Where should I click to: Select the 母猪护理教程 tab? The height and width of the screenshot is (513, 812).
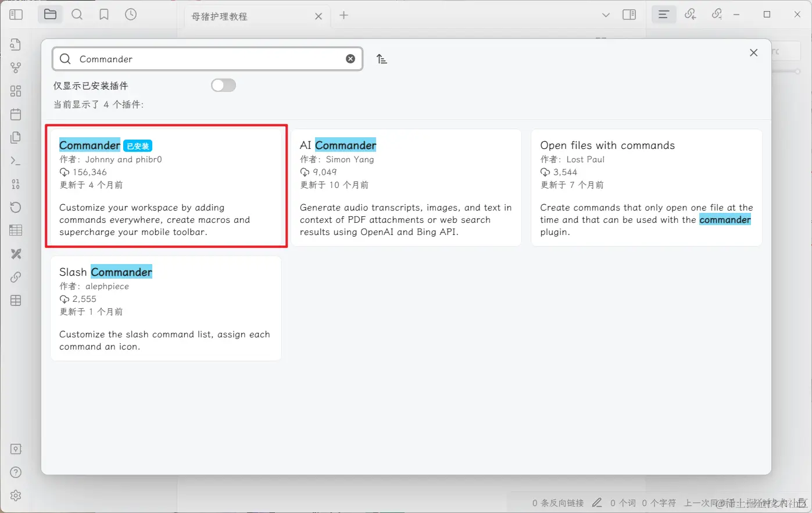256,16
